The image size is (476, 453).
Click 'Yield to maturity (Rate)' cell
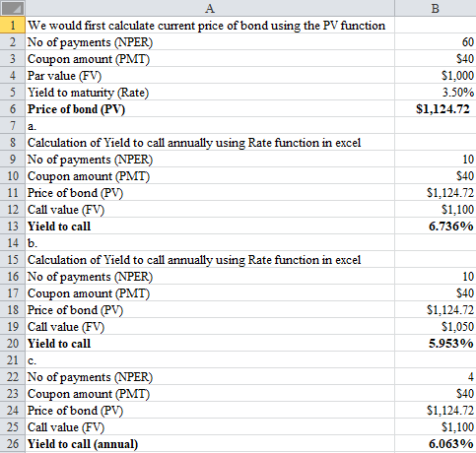click(210, 92)
